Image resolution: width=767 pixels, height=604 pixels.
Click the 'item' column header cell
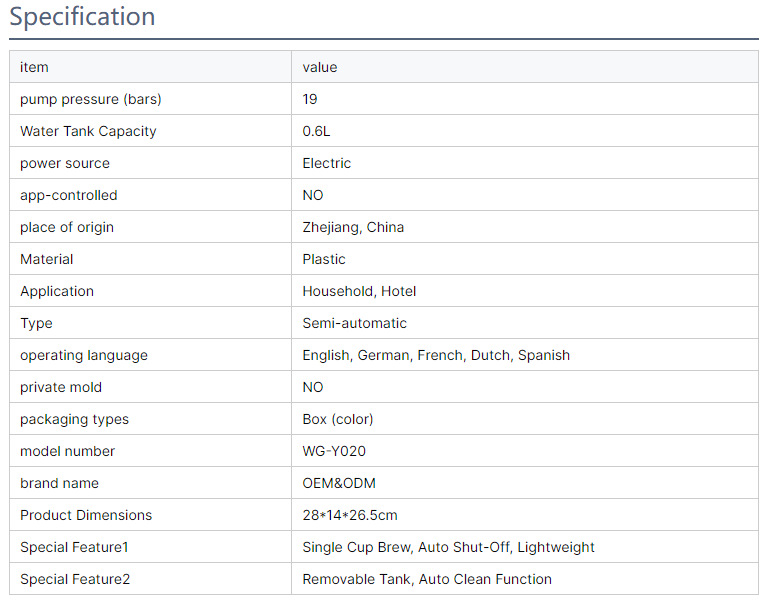[34, 67]
